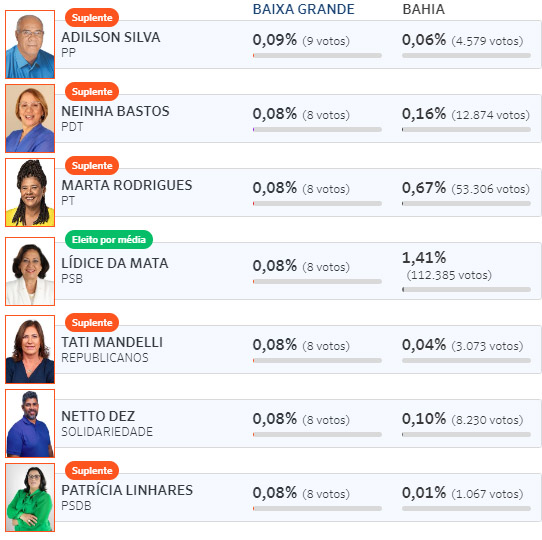542x540 pixels.
Task: Click the NETTO DEZ candidate name
Action: pyautogui.click(x=98, y=416)
